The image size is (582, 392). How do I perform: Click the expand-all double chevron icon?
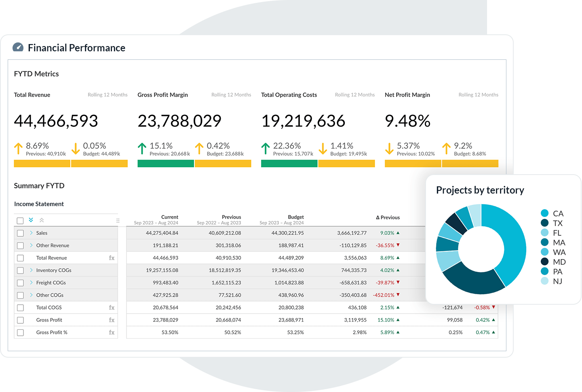click(31, 220)
